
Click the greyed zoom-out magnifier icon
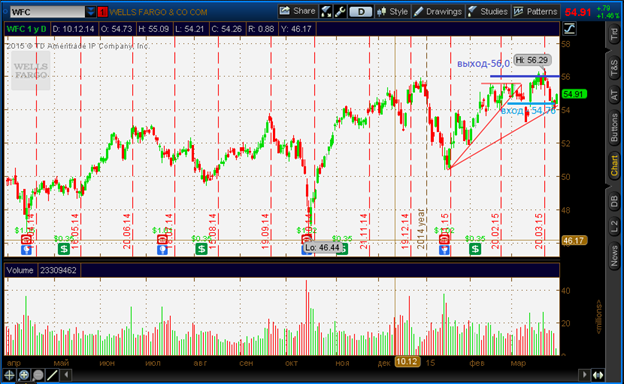pyautogui.click(x=38, y=375)
